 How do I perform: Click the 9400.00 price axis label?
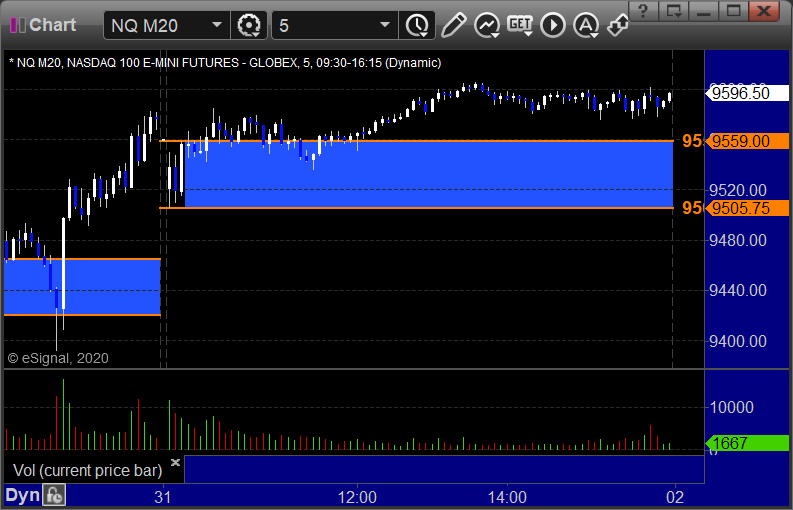[x=738, y=342]
